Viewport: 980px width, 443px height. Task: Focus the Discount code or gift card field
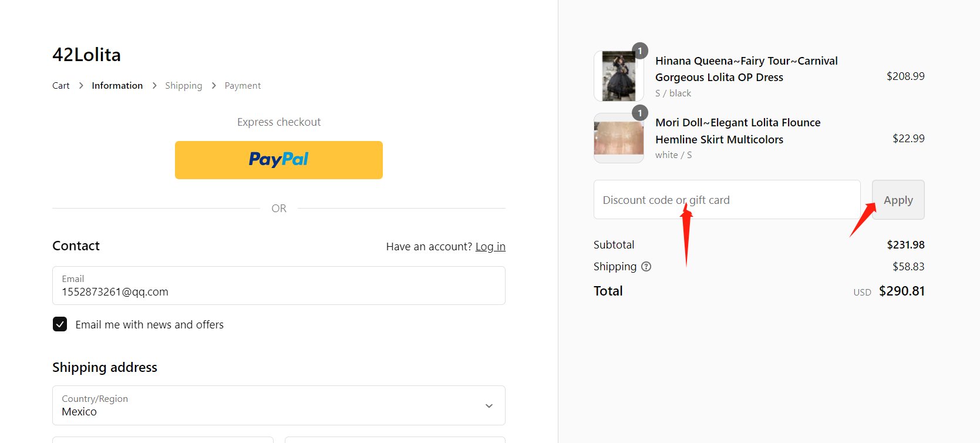(x=727, y=200)
